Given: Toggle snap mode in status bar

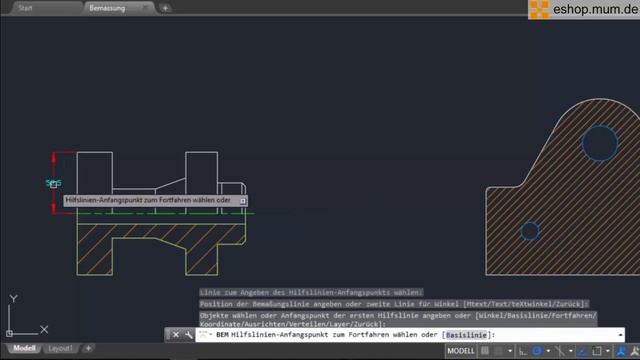Looking at the screenshot, I should point(498,351).
